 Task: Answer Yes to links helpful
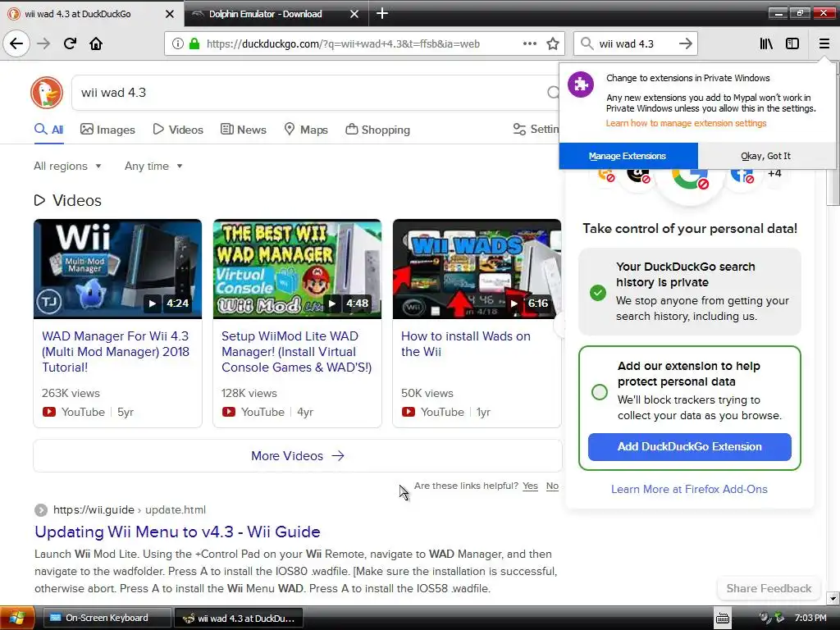[x=531, y=486]
